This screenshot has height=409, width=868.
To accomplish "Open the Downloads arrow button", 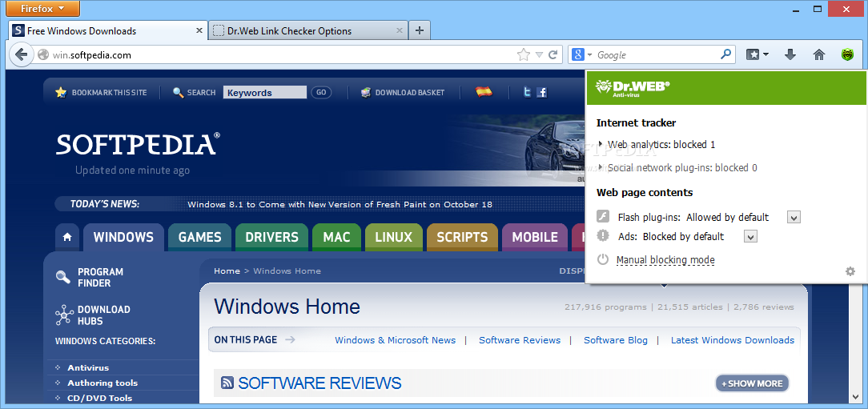I will click(790, 54).
